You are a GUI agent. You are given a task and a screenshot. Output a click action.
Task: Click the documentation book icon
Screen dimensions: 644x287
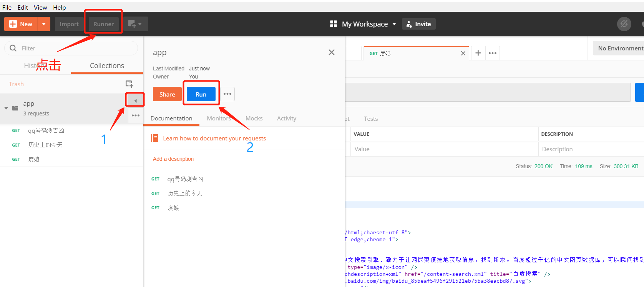155,138
